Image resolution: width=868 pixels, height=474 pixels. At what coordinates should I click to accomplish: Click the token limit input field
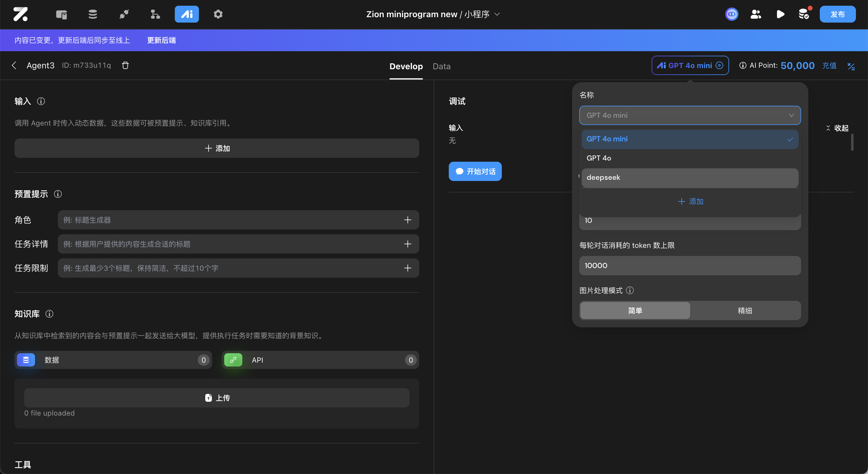tap(689, 266)
